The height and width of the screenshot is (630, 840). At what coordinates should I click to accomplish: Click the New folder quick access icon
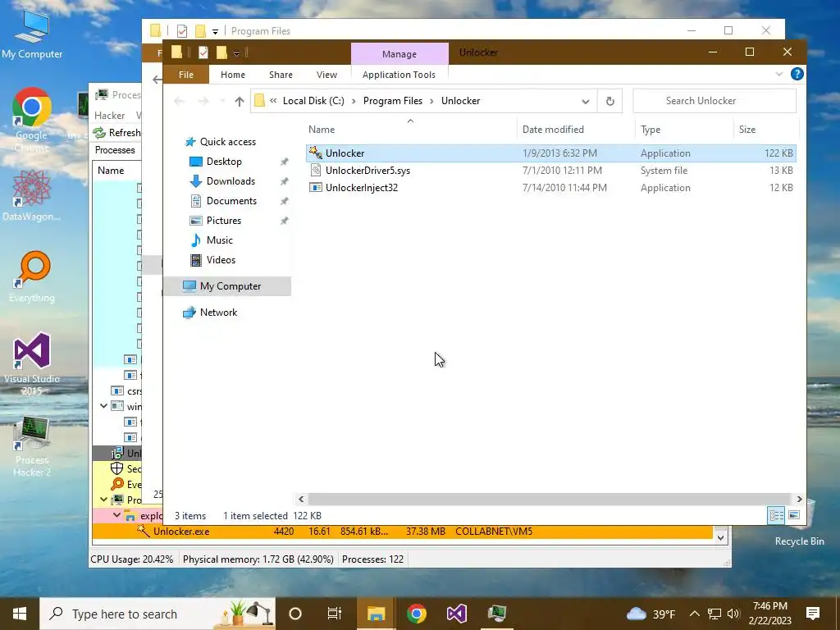(221, 52)
